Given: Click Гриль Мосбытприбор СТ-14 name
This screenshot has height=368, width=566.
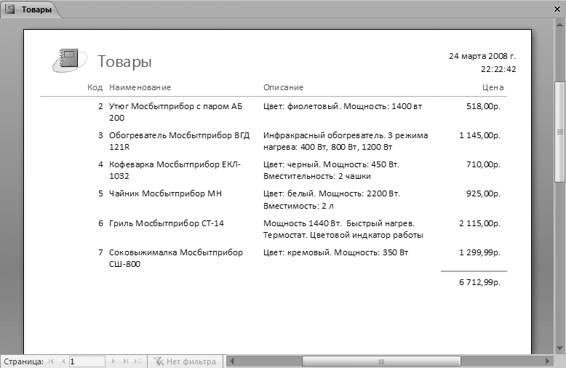Looking at the screenshot, I should 166,223.
